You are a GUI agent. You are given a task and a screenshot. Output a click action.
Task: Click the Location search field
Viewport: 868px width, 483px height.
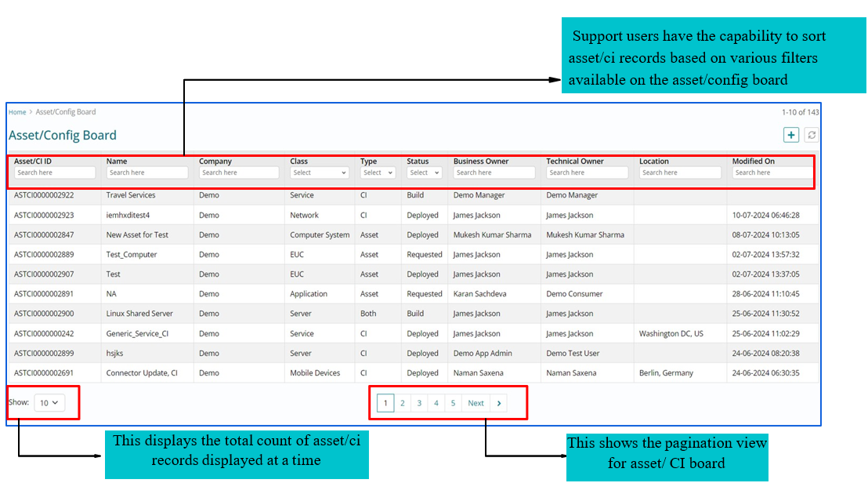pos(680,172)
